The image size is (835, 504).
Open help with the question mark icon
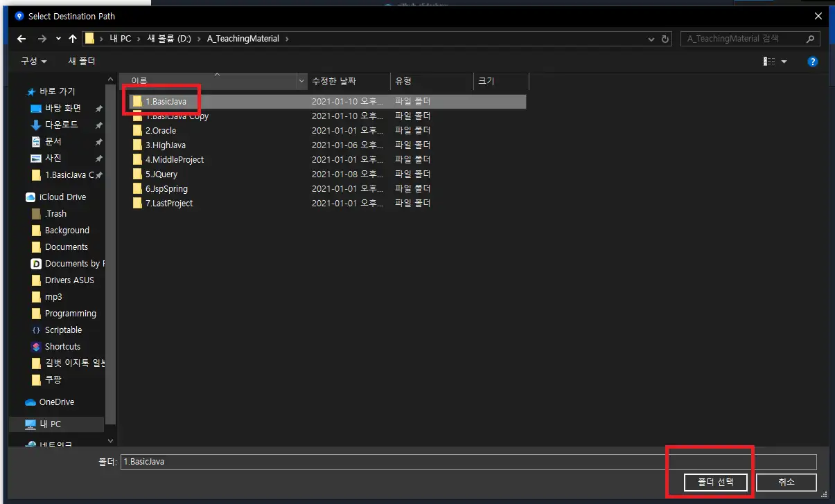coord(813,62)
